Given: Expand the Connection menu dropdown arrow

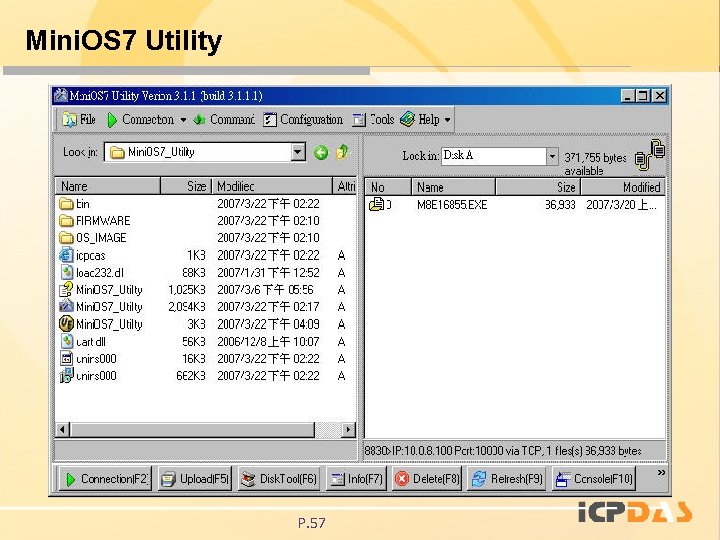Looking at the screenshot, I should coord(183,120).
